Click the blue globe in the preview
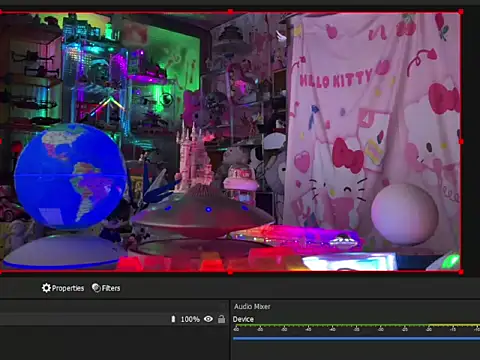This screenshot has height=360, width=480. point(70,176)
